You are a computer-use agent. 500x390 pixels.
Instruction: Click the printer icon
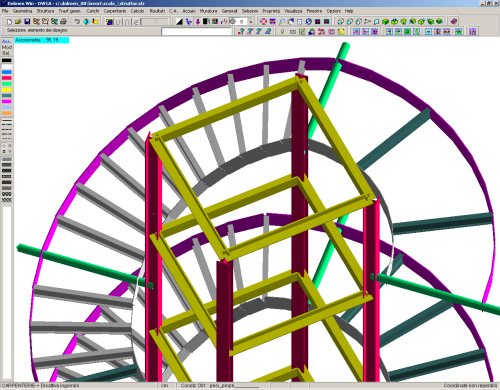(63, 22)
